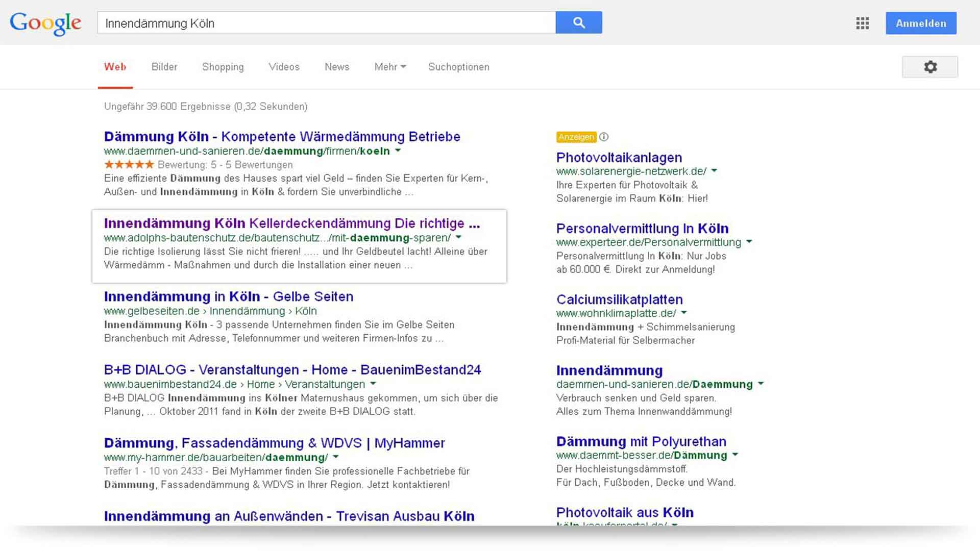The height and width of the screenshot is (551, 980).
Task: Open the Dämmung mit Polyurethan ad
Action: point(642,441)
